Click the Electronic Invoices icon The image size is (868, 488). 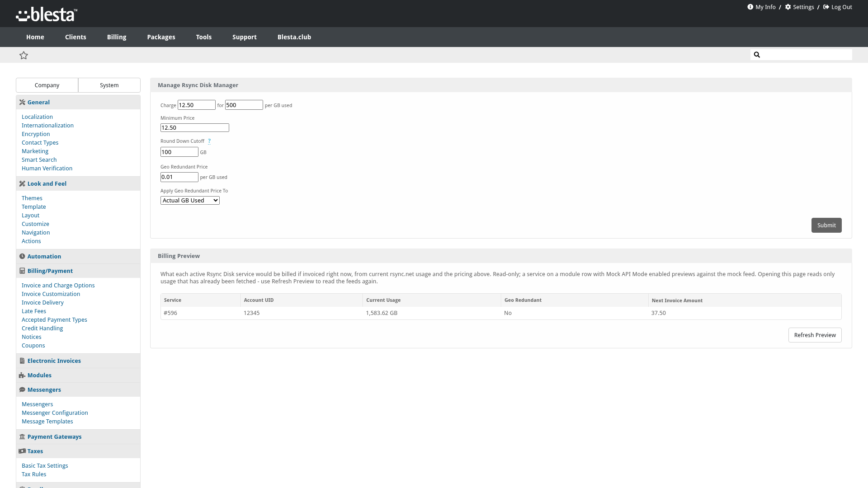point(22,361)
